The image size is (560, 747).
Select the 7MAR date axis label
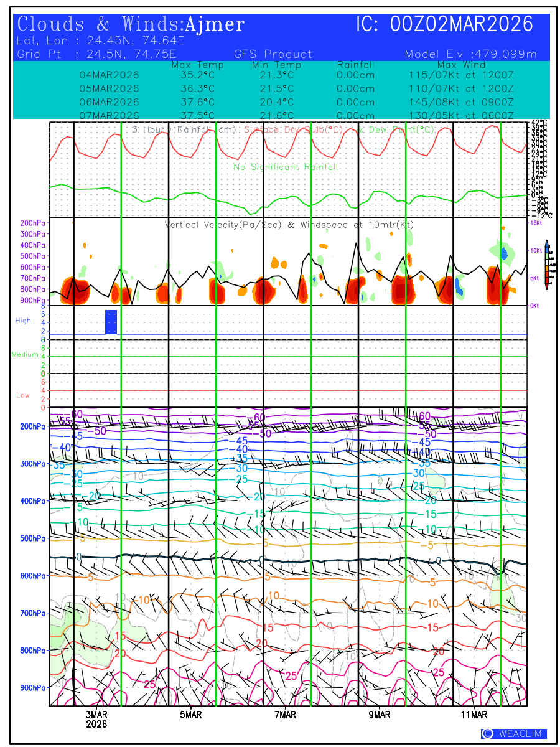tap(286, 715)
